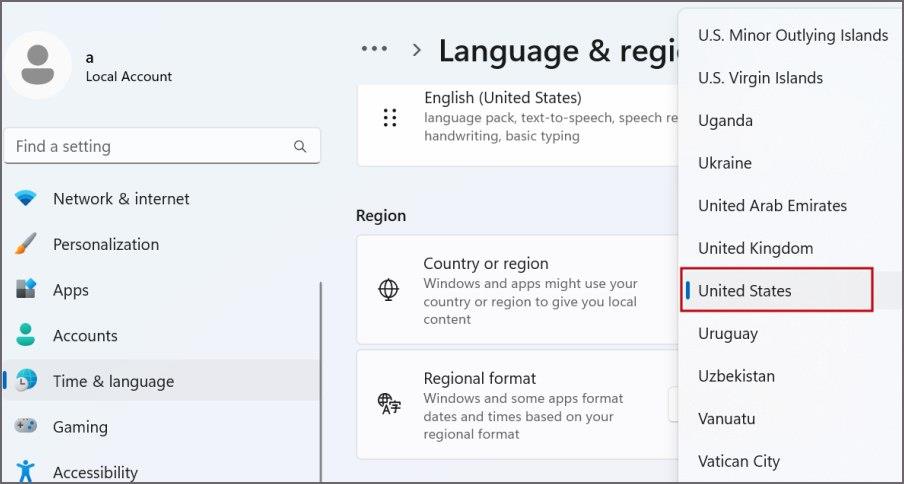904x484 pixels.
Task: Click the Region section heading
Action: click(381, 215)
